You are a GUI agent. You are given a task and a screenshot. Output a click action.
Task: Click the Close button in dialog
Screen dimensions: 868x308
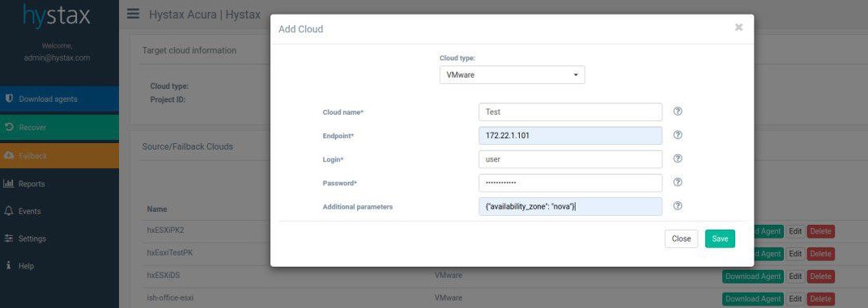pyautogui.click(x=681, y=238)
